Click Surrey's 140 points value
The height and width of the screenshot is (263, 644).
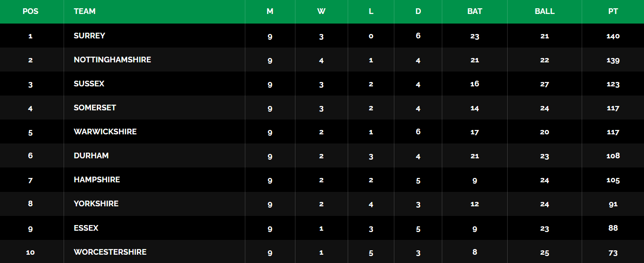click(613, 36)
